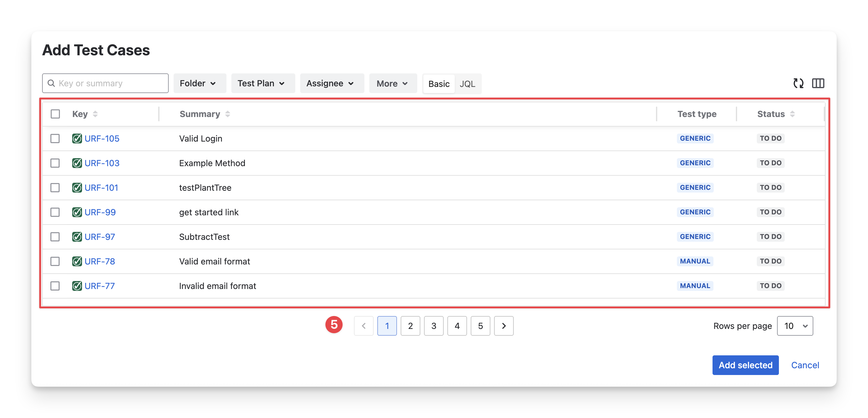Select the Valid email format row checkbox

(x=55, y=261)
